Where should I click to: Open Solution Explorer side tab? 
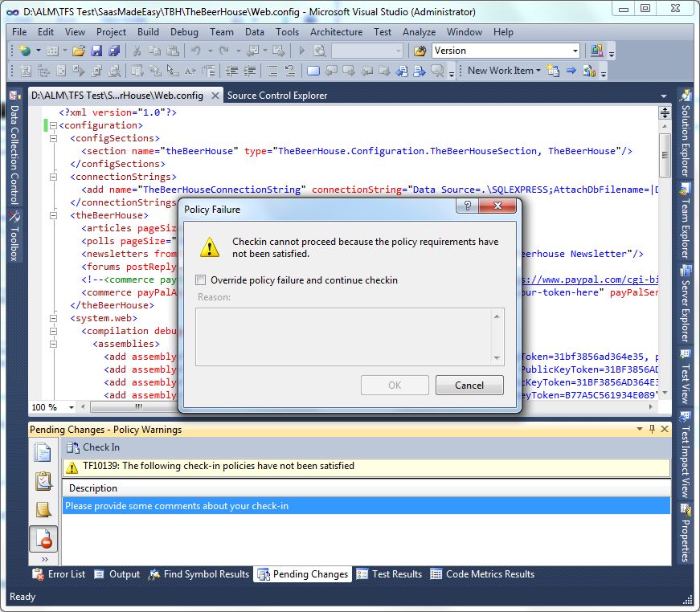(x=686, y=135)
